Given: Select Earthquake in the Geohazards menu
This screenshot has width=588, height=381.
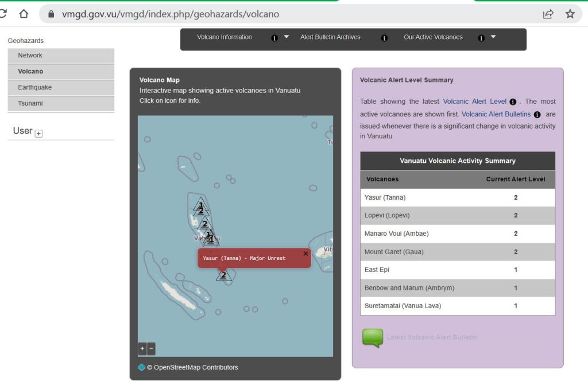Looking at the screenshot, I should click(34, 87).
